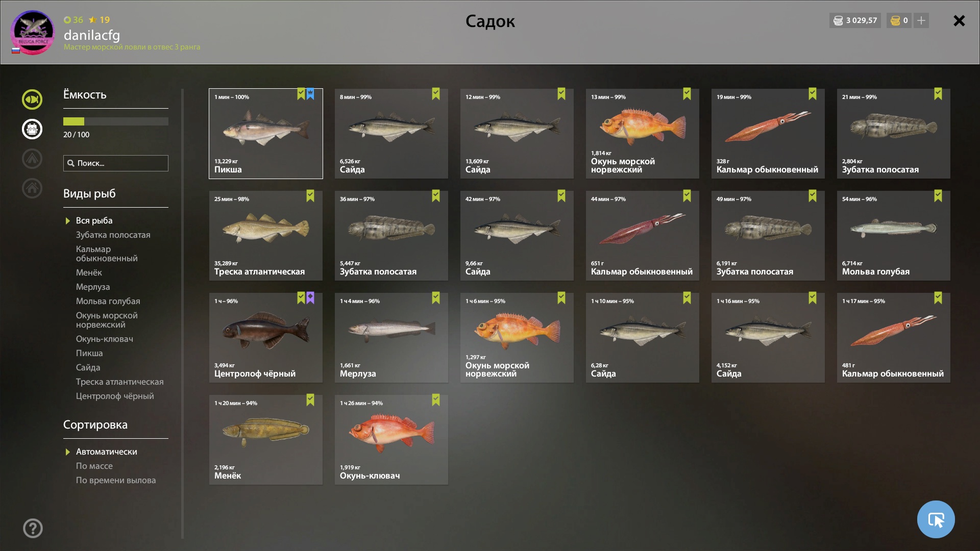Select Вся рыба filter option
Screen dimensions: 980x551
(94, 220)
